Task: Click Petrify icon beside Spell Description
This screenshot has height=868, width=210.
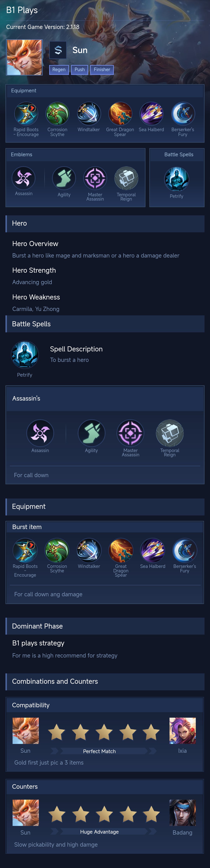Action: [x=25, y=355]
